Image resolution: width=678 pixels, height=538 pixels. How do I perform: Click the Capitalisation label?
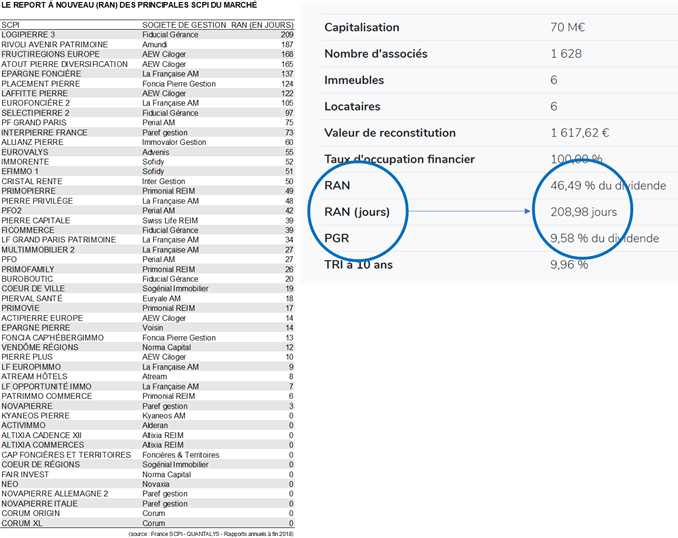tap(362, 27)
